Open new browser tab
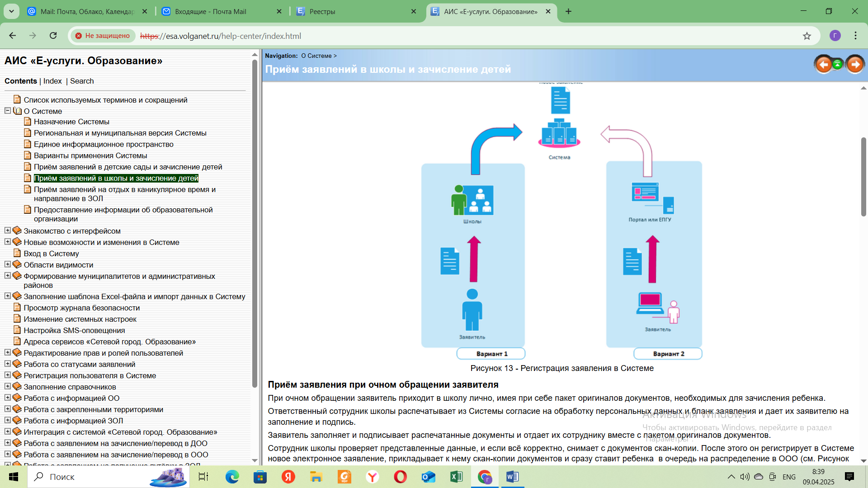Image resolution: width=868 pixels, height=488 pixels. click(568, 11)
